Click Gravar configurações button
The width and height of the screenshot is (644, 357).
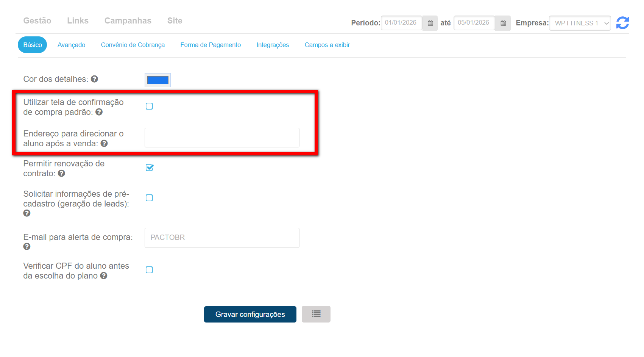coord(250,314)
